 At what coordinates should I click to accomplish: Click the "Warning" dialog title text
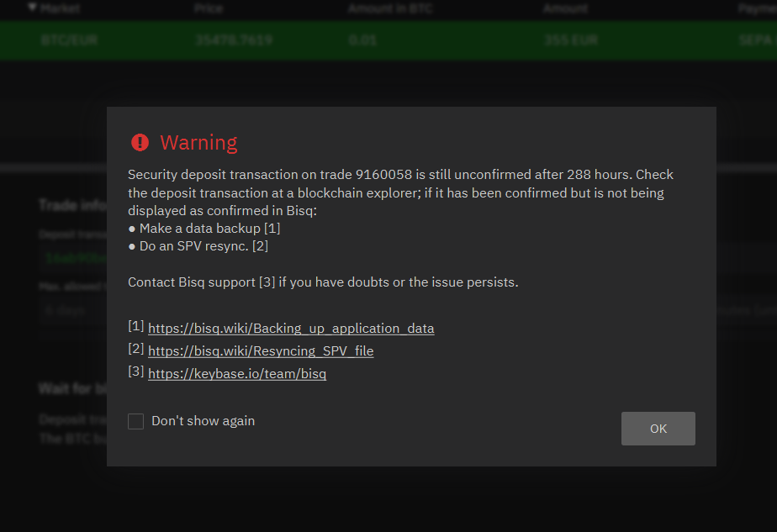198,143
